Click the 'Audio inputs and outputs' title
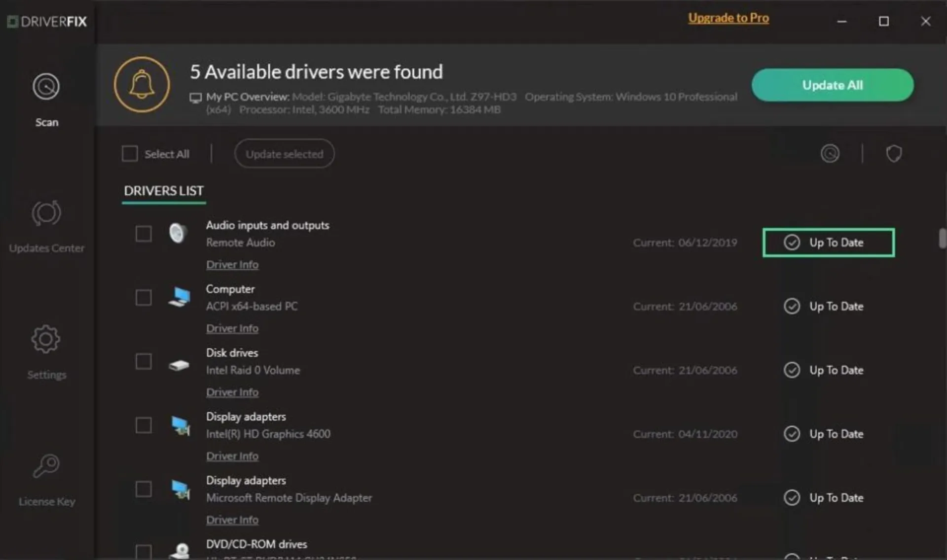This screenshot has height=560, width=947. [x=268, y=225]
